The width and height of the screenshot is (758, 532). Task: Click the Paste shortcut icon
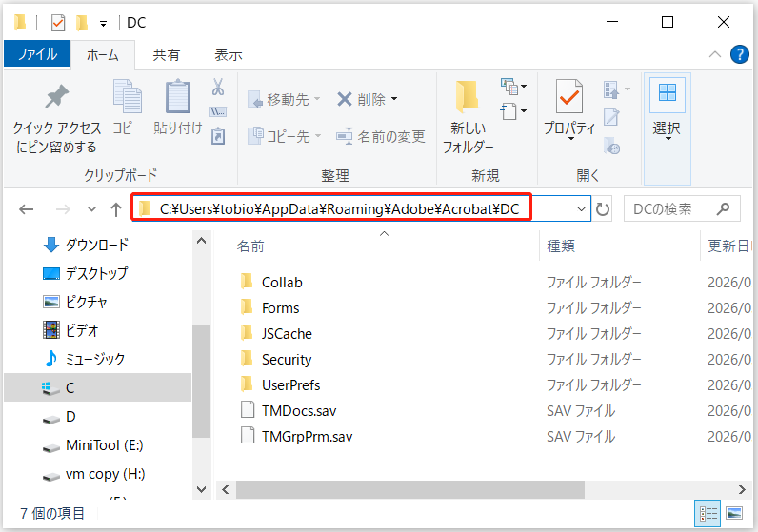218,136
